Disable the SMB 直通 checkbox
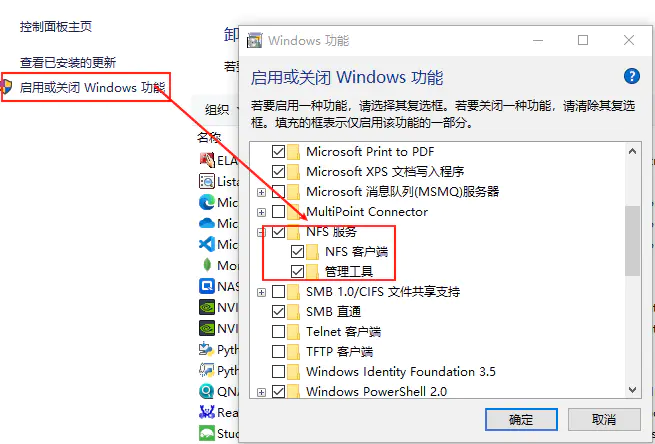This screenshot has height=444, width=655. point(278,312)
